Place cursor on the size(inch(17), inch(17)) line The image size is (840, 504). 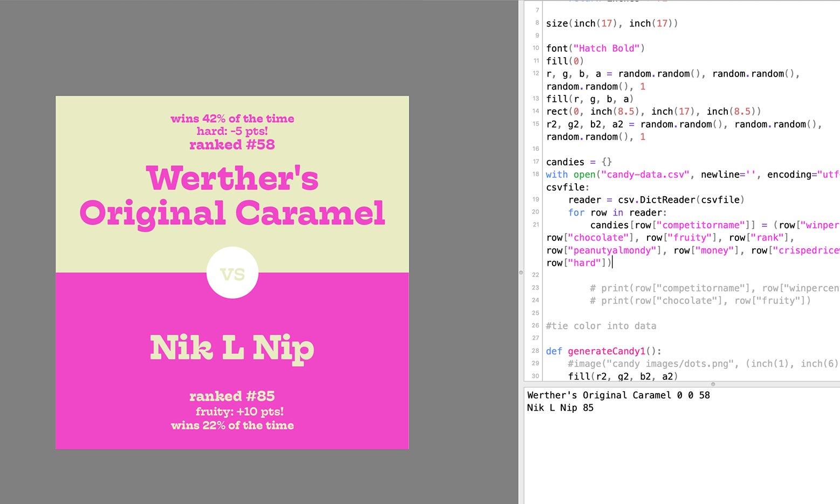click(612, 23)
